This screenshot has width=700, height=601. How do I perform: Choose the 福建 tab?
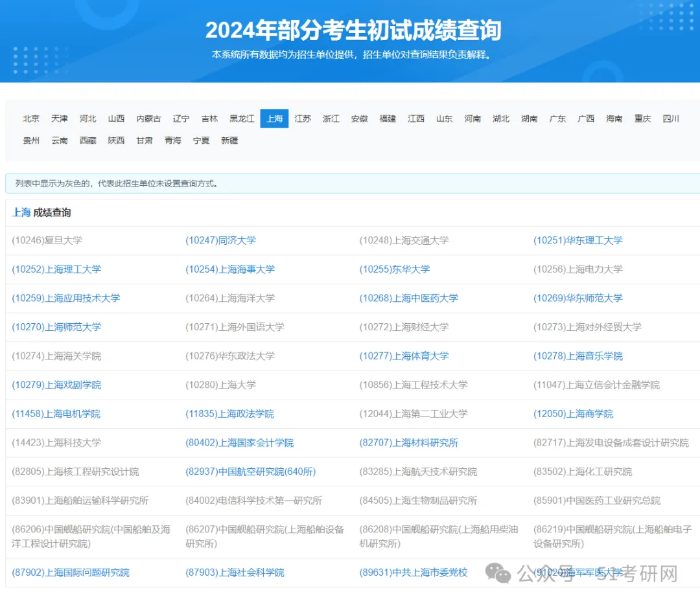click(x=388, y=119)
